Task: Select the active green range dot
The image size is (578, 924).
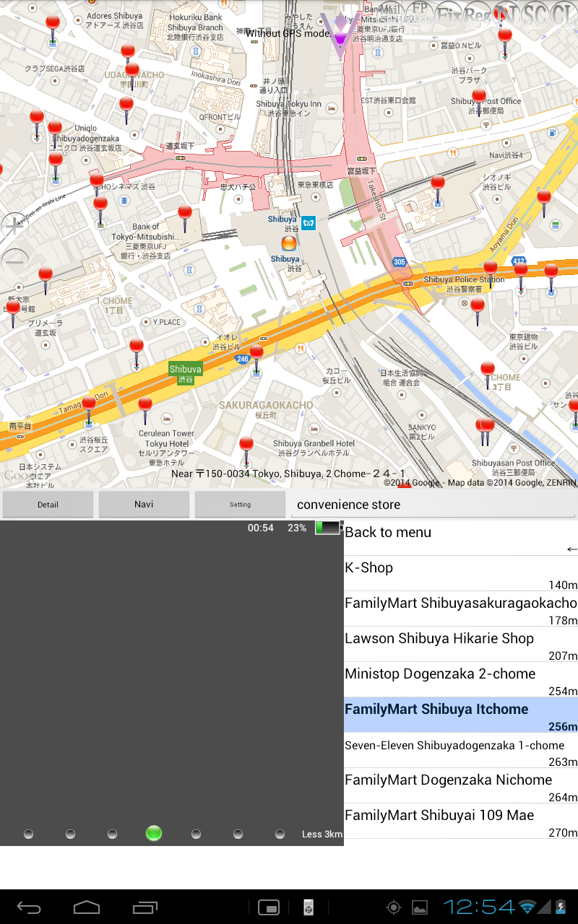Action: click(x=153, y=833)
